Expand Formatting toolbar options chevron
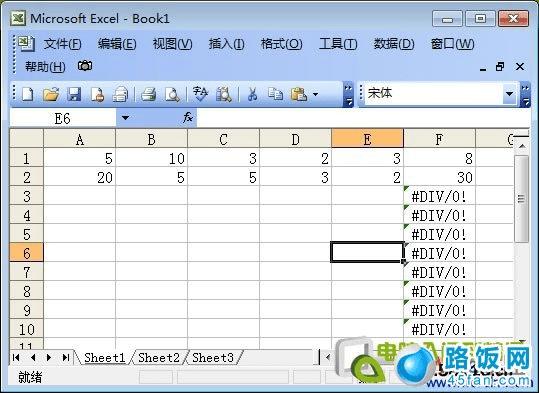Screen dimensions: 539x393 pos(526,94)
